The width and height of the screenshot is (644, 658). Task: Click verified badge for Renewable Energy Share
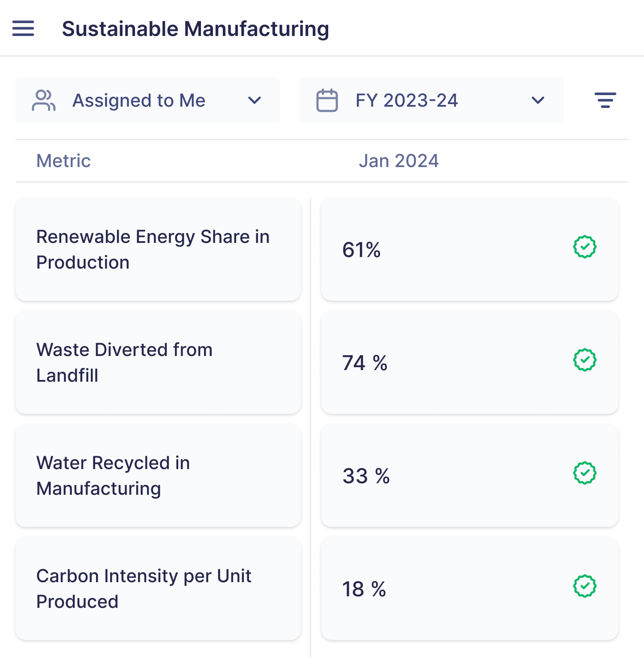click(x=584, y=247)
